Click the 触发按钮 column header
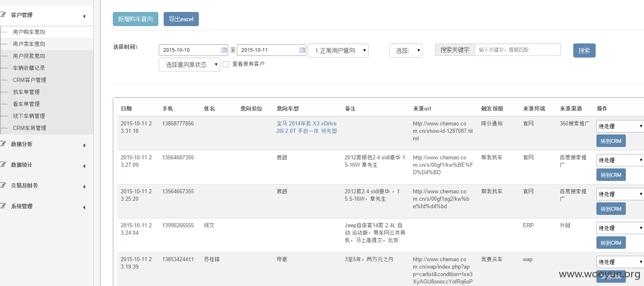Screen dimensions: 644x286 (x=492, y=108)
